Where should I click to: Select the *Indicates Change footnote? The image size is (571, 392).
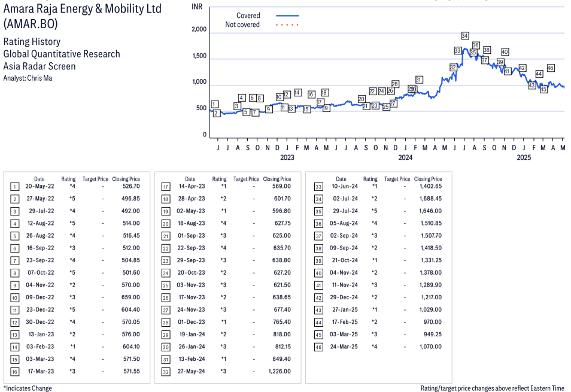28,388
